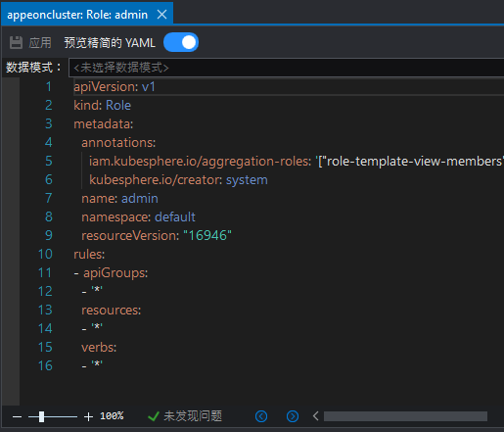Toggle the 预览精简的 YAML switch
The image size is (504, 432).
coord(181,42)
